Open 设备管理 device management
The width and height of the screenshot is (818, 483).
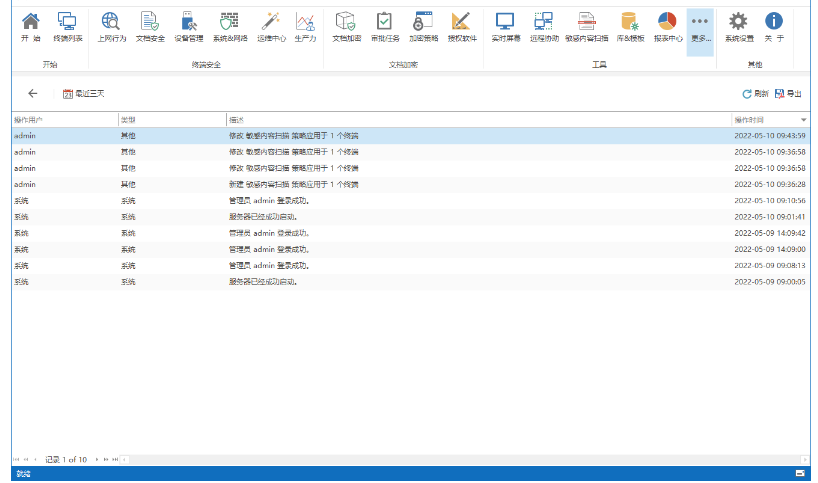coord(188,26)
